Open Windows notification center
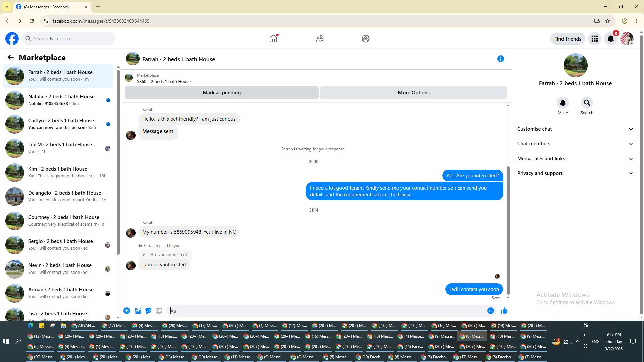644x362 pixels. (x=633, y=341)
